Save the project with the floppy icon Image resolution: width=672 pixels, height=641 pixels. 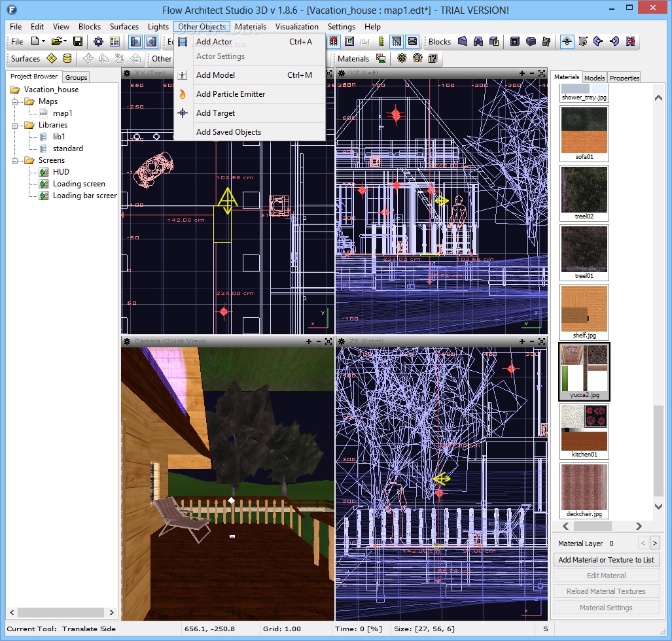pos(78,42)
